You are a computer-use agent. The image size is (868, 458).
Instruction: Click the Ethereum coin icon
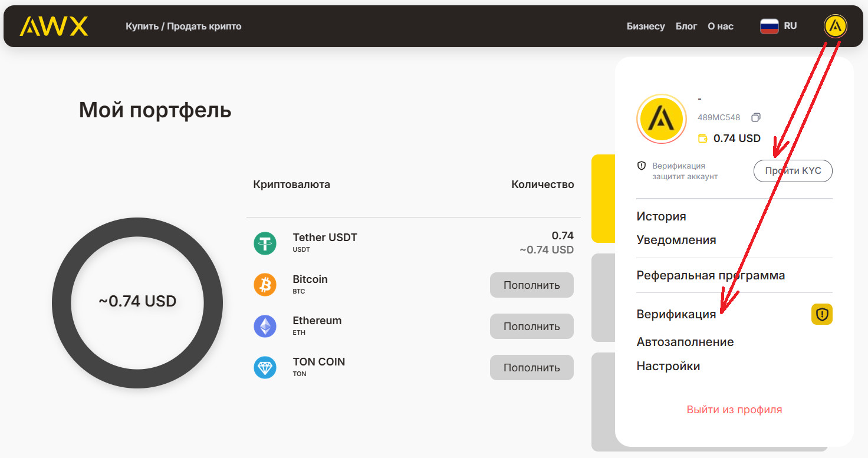pyautogui.click(x=265, y=326)
